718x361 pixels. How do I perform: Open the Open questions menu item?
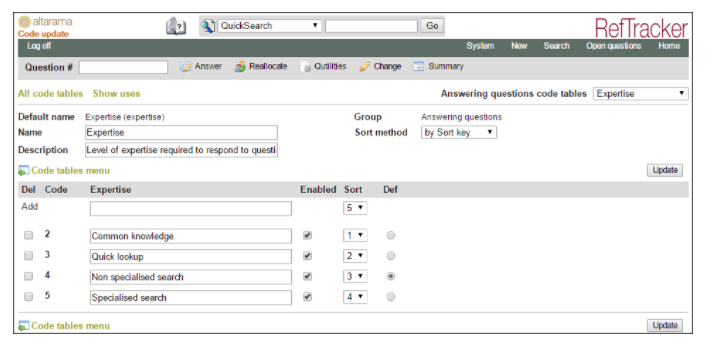tap(614, 46)
